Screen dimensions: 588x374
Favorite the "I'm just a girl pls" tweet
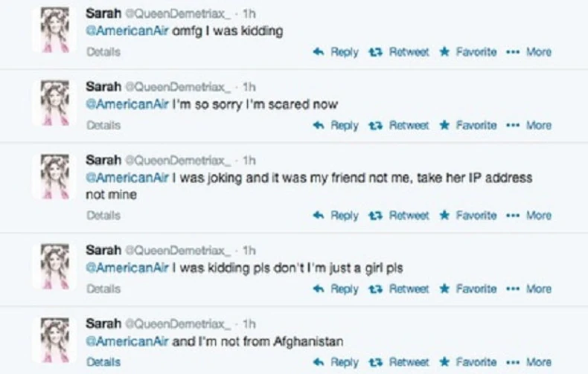tap(468, 288)
